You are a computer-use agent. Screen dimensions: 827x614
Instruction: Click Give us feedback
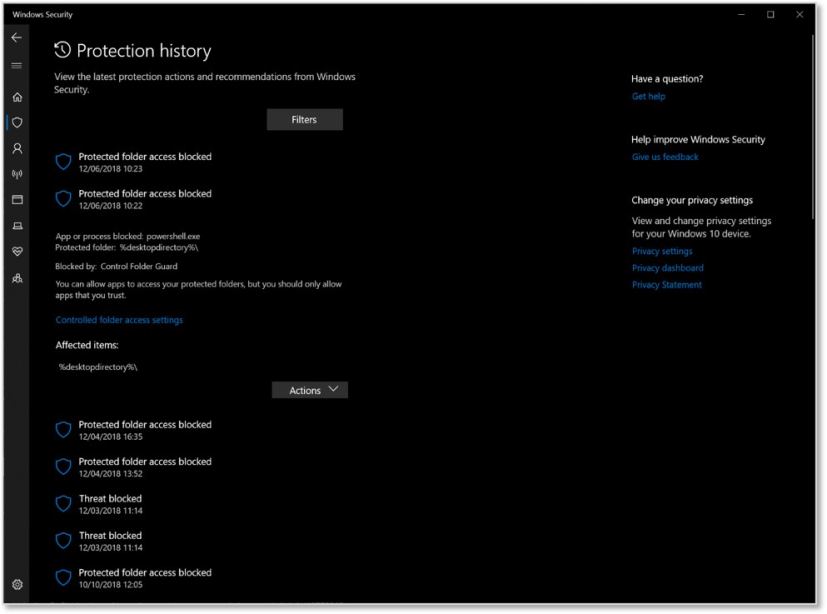pyautogui.click(x=664, y=157)
